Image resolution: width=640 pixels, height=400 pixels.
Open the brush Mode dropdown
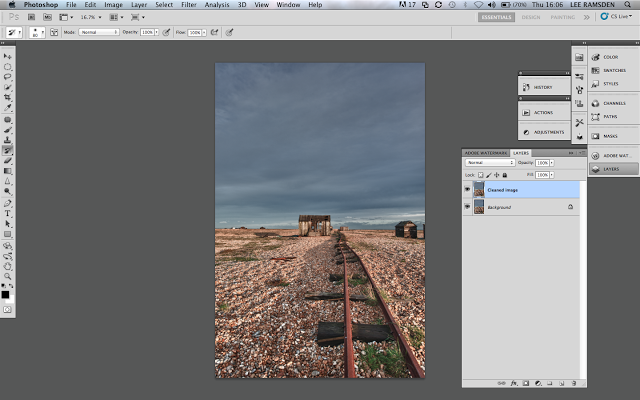[99, 32]
